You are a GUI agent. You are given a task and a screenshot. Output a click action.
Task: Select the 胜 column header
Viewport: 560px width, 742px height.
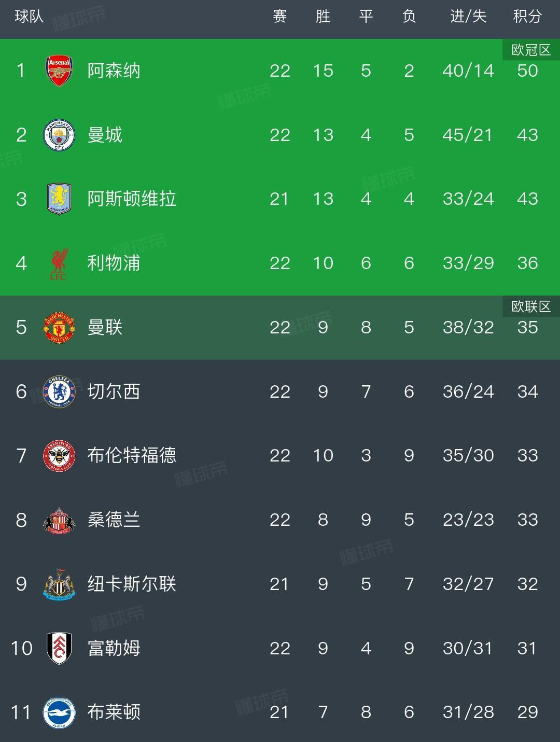323,17
